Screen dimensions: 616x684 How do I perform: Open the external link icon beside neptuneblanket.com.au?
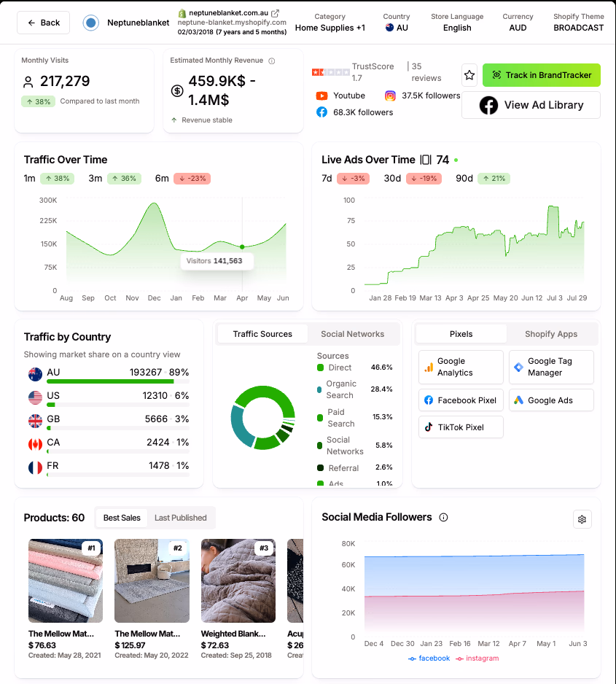275,13
